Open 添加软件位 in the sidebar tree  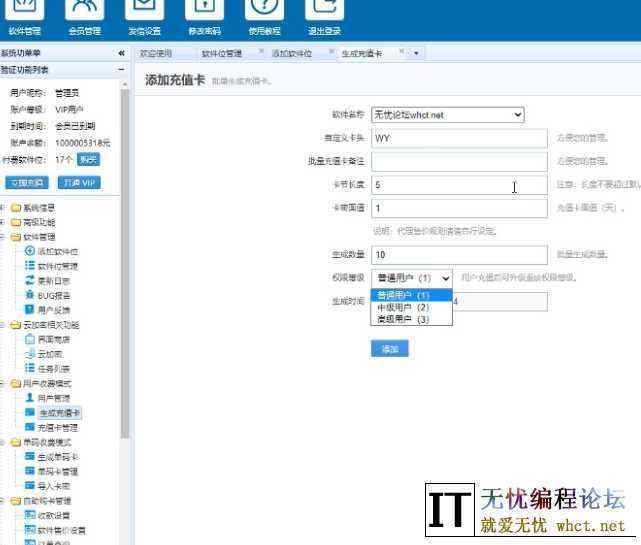[x=57, y=251]
